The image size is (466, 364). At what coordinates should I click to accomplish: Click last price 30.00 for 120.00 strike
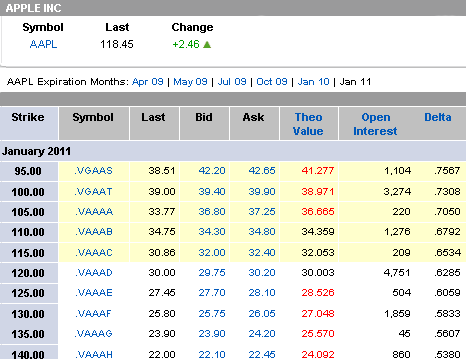pyautogui.click(x=162, y=273)
